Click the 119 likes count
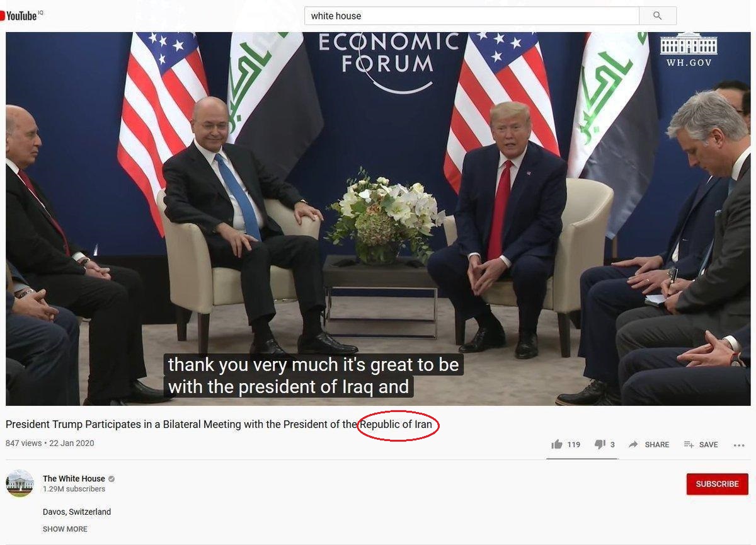Viewport: 756px width, 545px height. pos(573,444)
